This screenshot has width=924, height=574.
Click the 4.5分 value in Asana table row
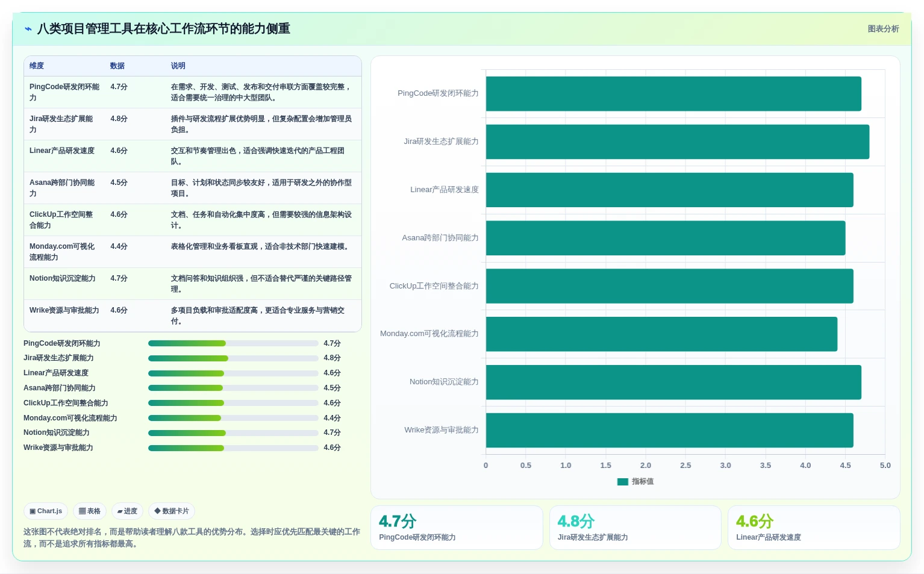click(119, 182)
